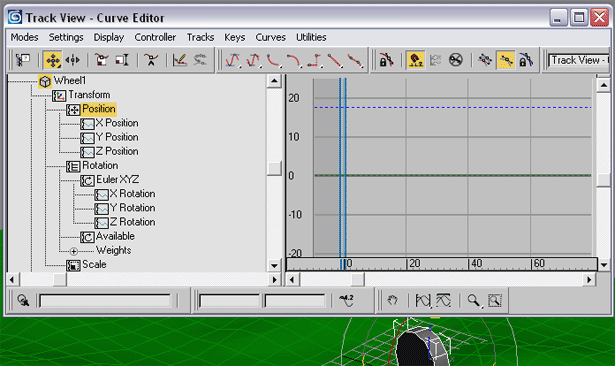
Task: Select the X Position track
Action: tap(117, 123)
